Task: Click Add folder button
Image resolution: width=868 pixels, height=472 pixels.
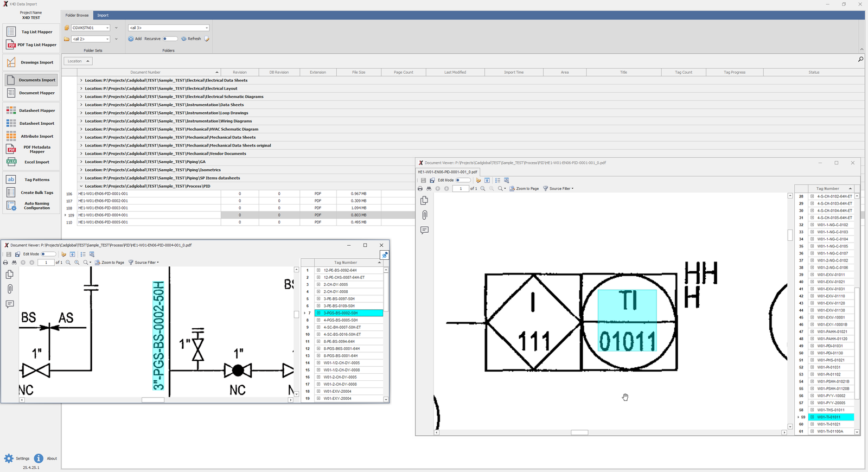Action: tap(135, 39)
